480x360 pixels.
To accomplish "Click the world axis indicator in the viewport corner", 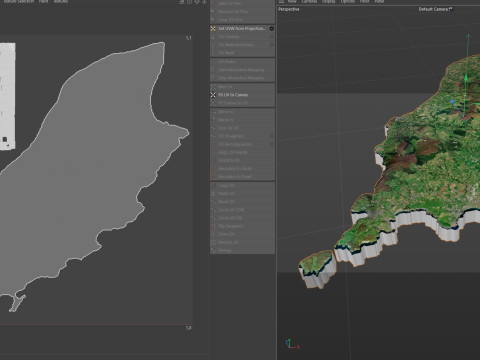I will point(292,344).
